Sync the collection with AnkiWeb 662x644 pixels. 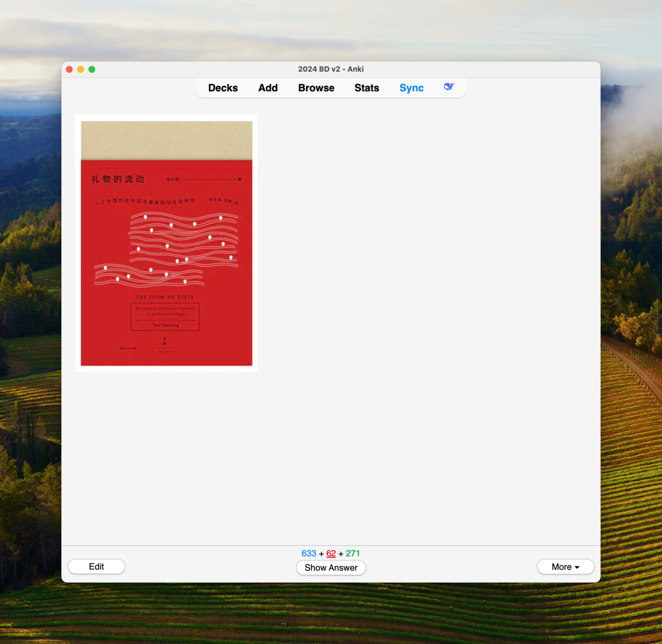click(412, 88)
